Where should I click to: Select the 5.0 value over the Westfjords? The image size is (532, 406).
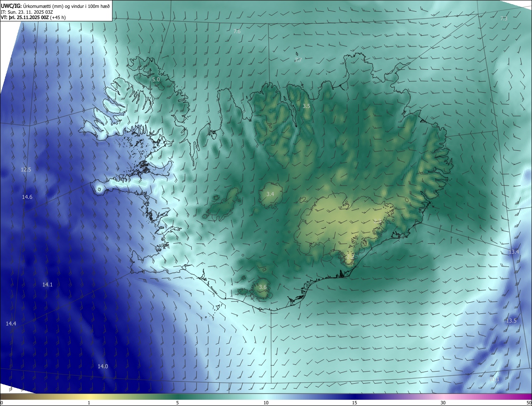[156, 79]
